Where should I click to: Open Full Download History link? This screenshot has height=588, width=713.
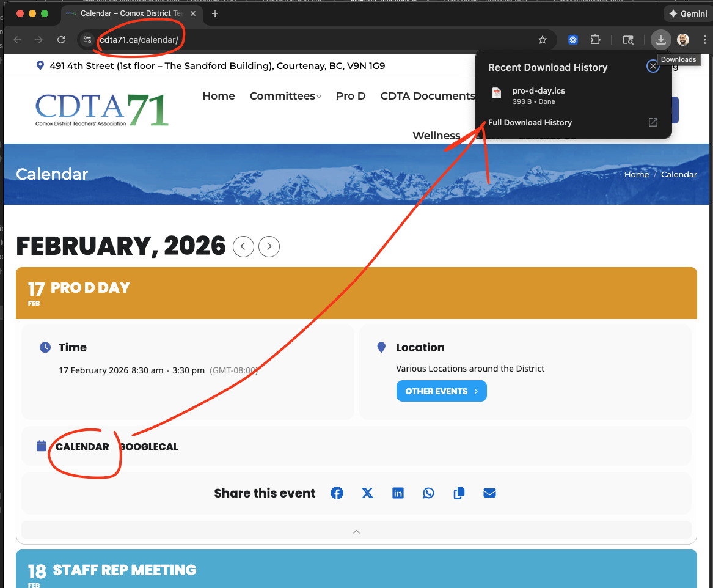(x=530, y=122)
